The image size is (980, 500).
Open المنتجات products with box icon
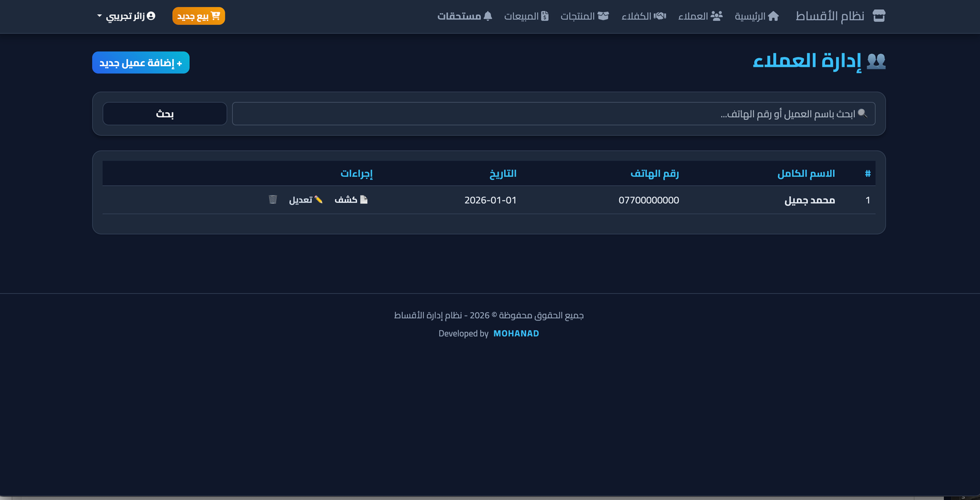(584, 16)
